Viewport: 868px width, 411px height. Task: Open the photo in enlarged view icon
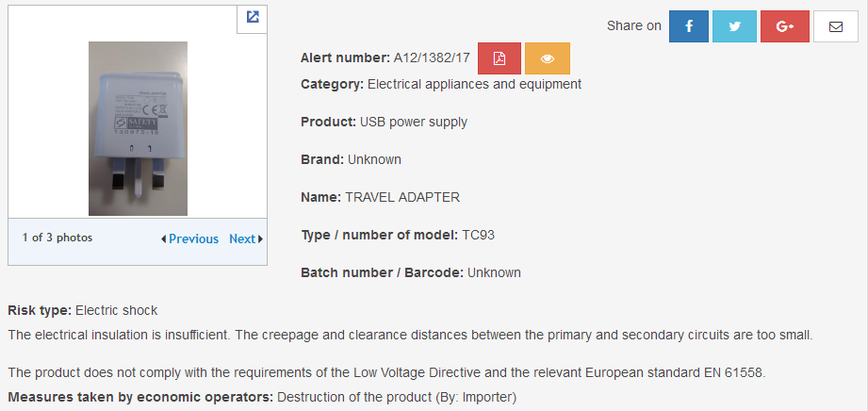point(253,17)
